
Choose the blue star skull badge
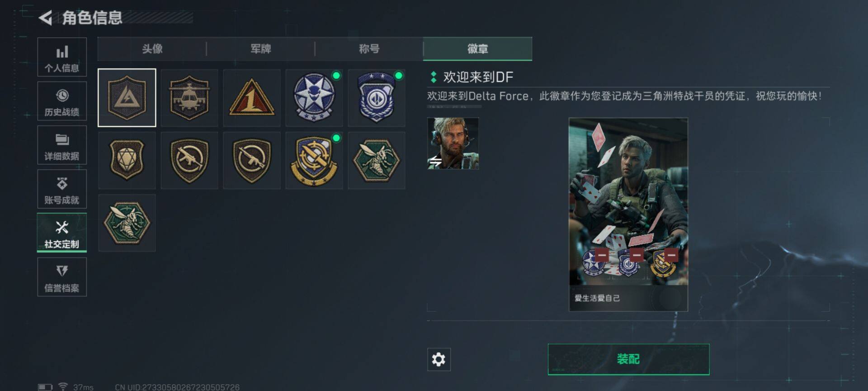[x=314, y=98]
